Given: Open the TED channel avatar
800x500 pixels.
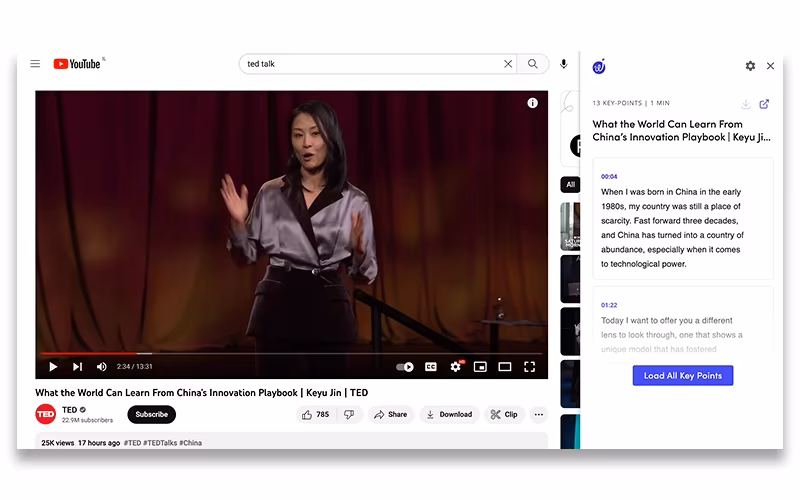Looking at the screenshot, I should click(45, 414).
